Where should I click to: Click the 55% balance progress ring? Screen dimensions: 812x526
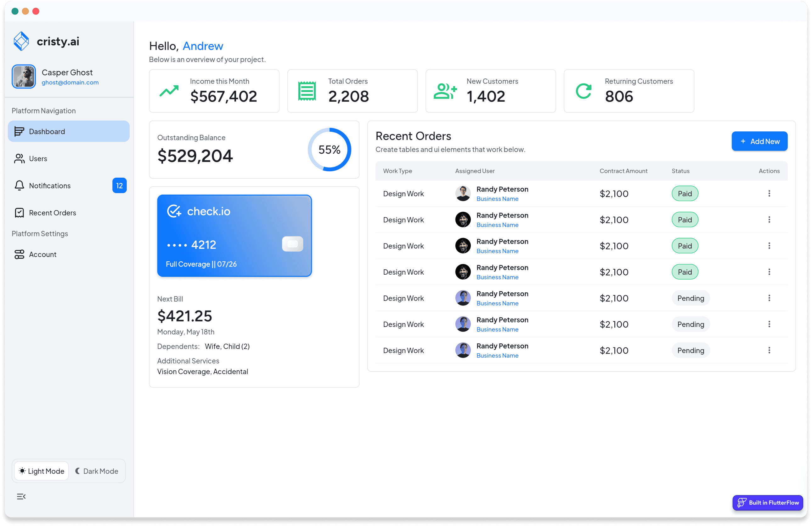(x=329, y=150)
